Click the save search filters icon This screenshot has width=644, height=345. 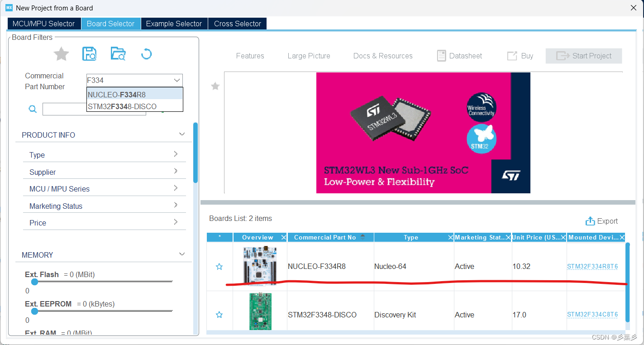[x=89, y=54]
